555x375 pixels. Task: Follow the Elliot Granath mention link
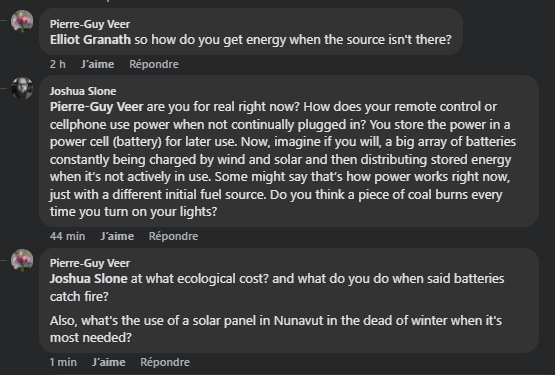(90, 40)
